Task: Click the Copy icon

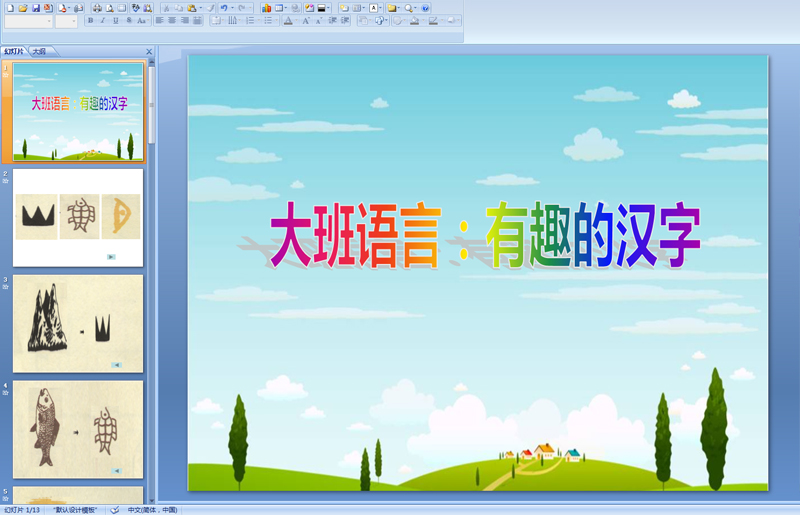Action: [x=179, y=8]
